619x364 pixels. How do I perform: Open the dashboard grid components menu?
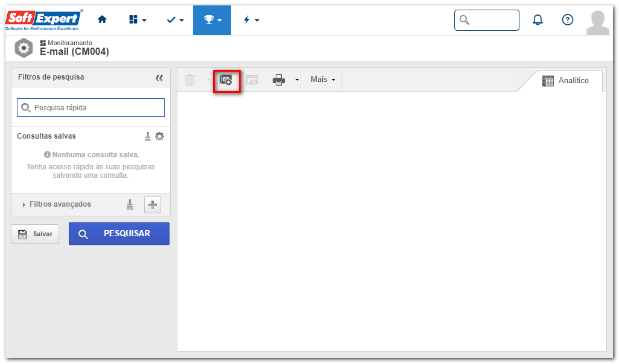point(138,20)
